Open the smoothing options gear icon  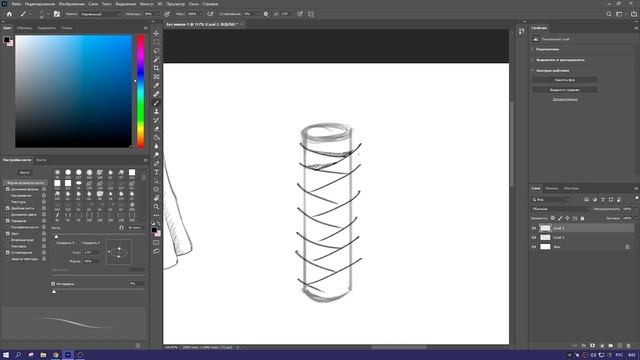266,14
